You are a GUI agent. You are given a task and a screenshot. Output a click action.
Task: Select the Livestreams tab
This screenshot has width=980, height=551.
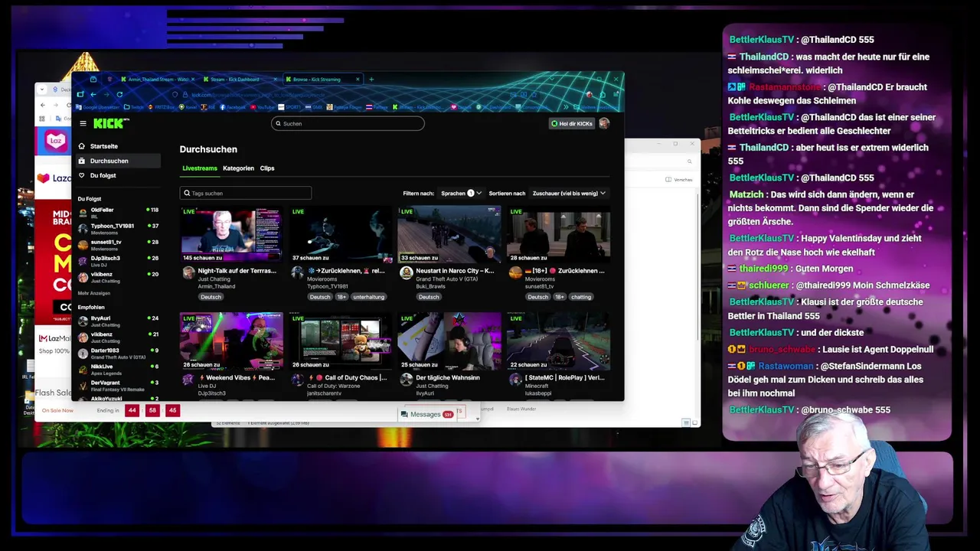coord(200,168)
